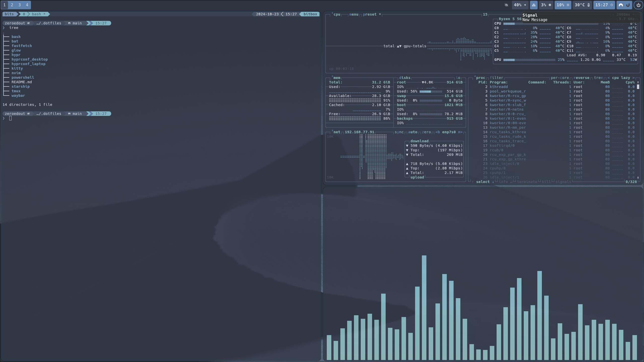Toggle tree view in proc panel

pyautogui.click(x=598, y=78)
